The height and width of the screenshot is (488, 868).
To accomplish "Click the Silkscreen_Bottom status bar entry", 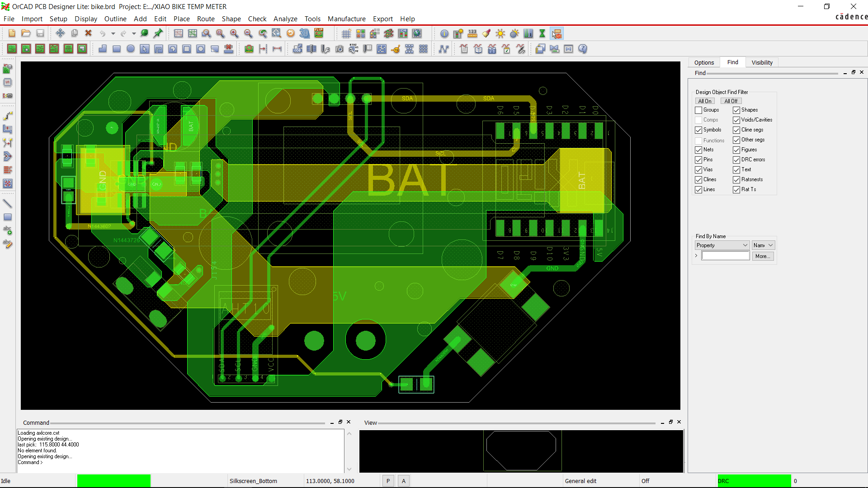I will 253,481.
